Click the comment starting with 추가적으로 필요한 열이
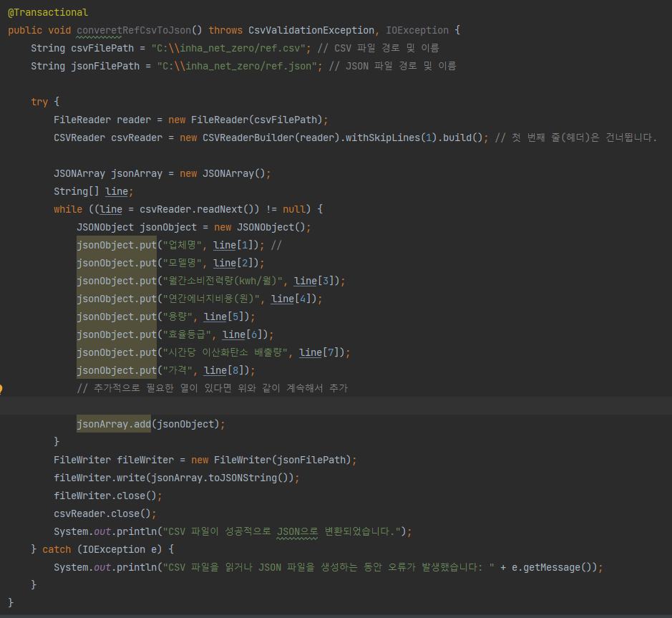This screenshot has width=672, height=618. 212,388
